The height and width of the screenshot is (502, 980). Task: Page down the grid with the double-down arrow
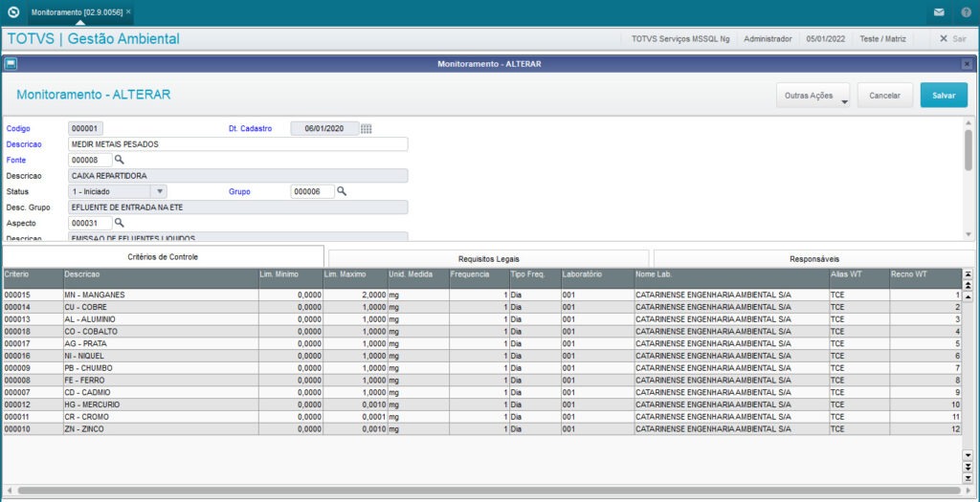tap(969, 467)
